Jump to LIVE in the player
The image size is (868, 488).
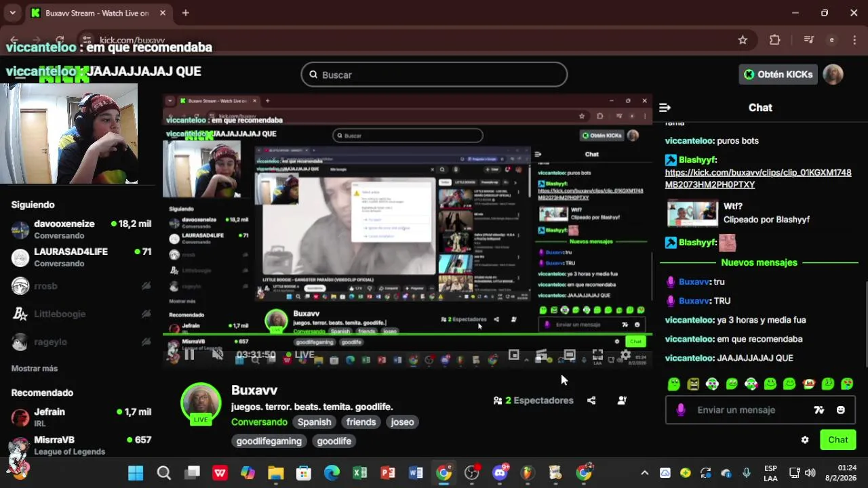tap(299, 354)
